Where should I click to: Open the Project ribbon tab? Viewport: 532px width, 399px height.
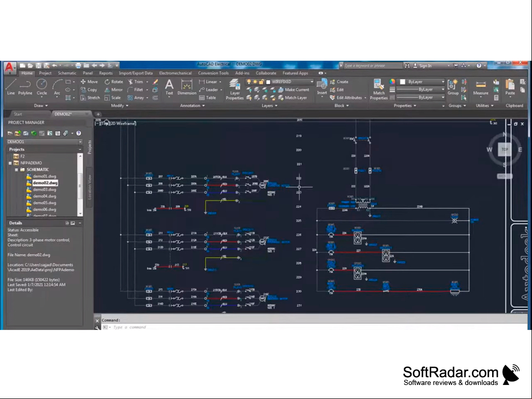click(x=45, y=73)
